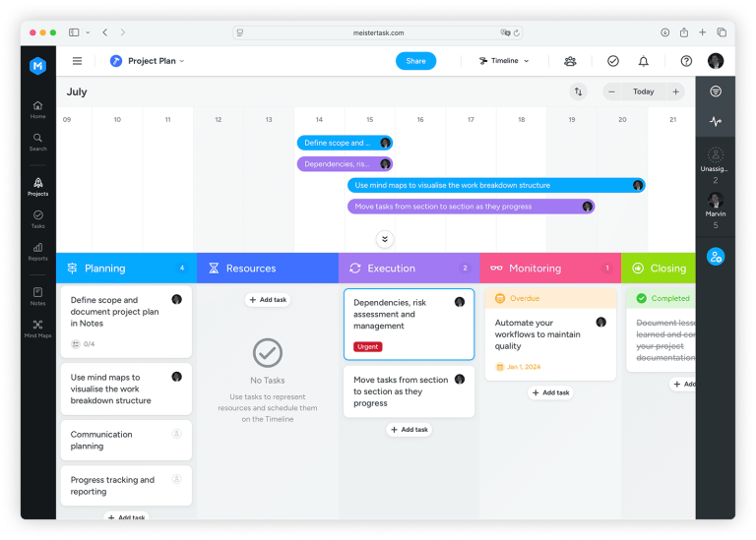
Task: Click the timeline sort arrows icon
Action: [x=578, y=91]
